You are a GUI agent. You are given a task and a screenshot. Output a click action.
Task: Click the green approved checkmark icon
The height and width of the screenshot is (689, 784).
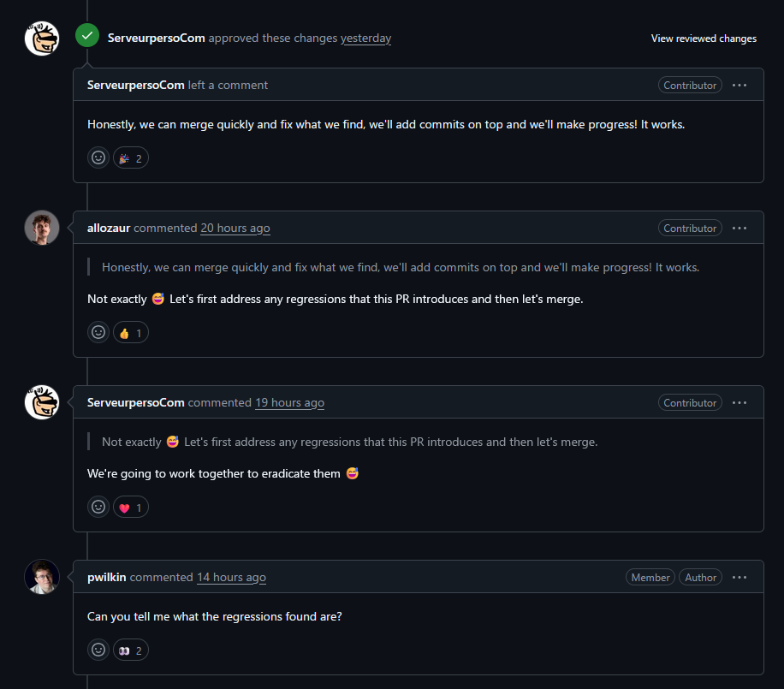(x=87, y=35)
